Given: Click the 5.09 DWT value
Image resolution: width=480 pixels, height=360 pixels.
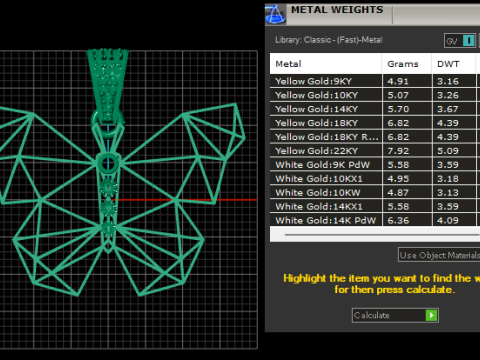Looking at the screenshot, I should pyautogui.click(x=448, y=151).
